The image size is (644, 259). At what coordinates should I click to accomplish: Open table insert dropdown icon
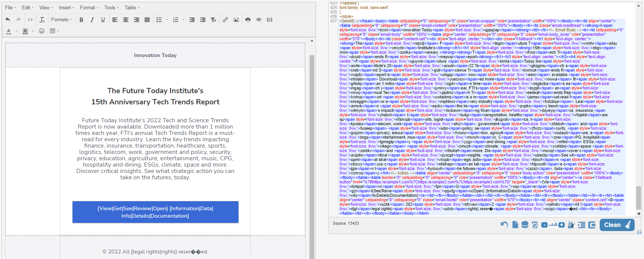(54, 31)
